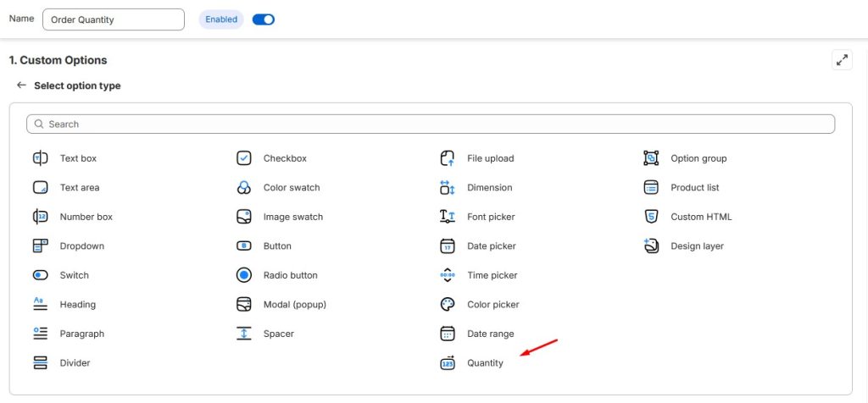
Task: Add a Radio button option type
Action: point(290,275)
